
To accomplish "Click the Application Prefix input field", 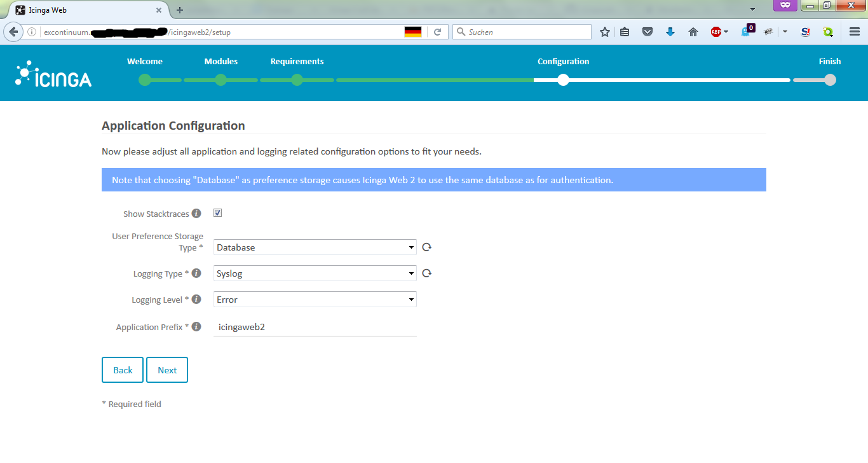I will [315, 327].
